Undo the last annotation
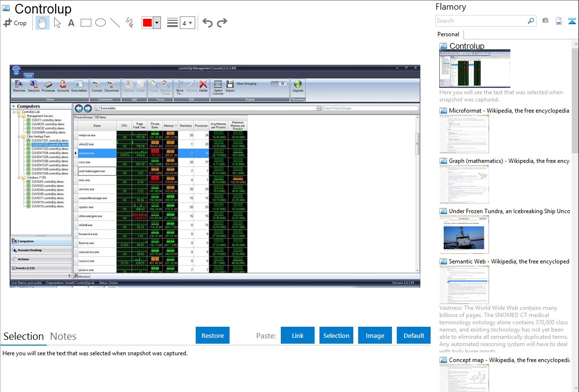Image resolution: width=579 pixels, height=392 pixels. pos(207,23)
